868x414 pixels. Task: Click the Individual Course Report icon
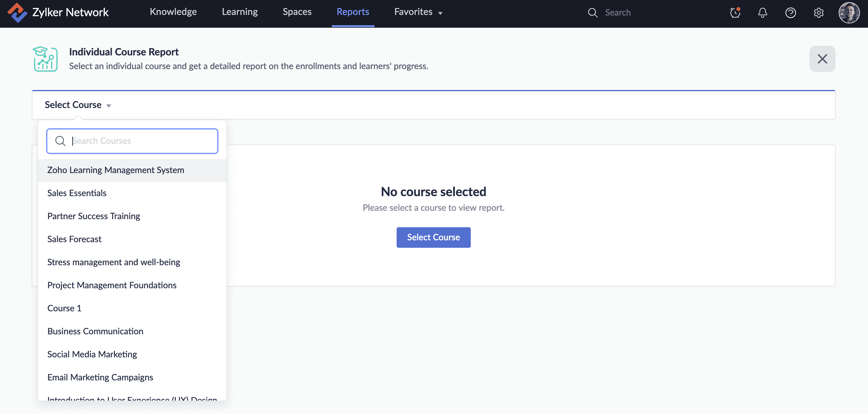point(45,59)
